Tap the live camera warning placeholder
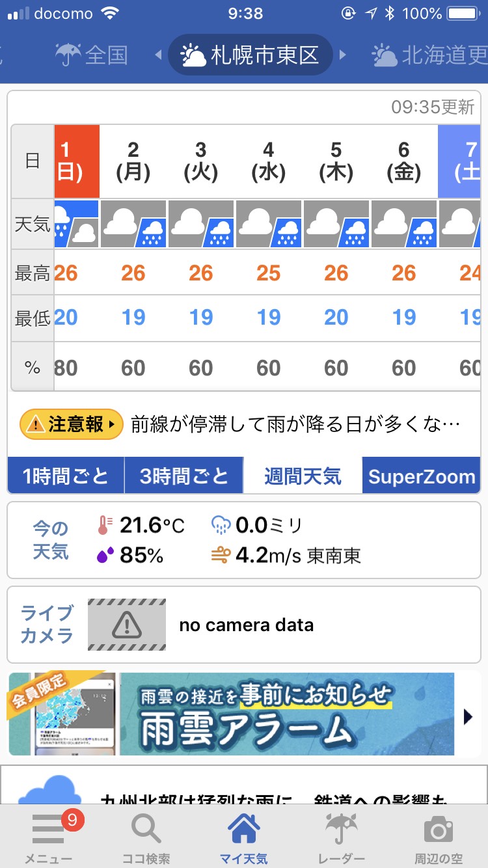The height and width of the screenshot is (868, 488). pyautogui.click(x=127, y=625)
